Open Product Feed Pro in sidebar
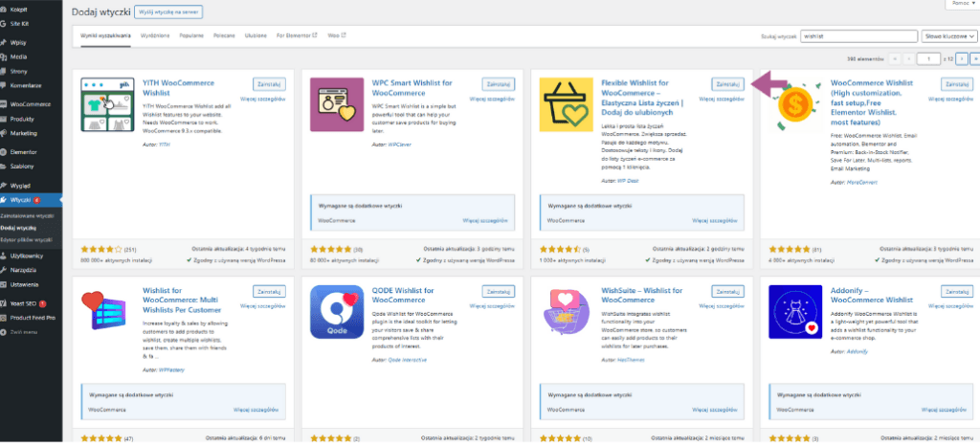 pyautogui.click(x=32, y=318)
